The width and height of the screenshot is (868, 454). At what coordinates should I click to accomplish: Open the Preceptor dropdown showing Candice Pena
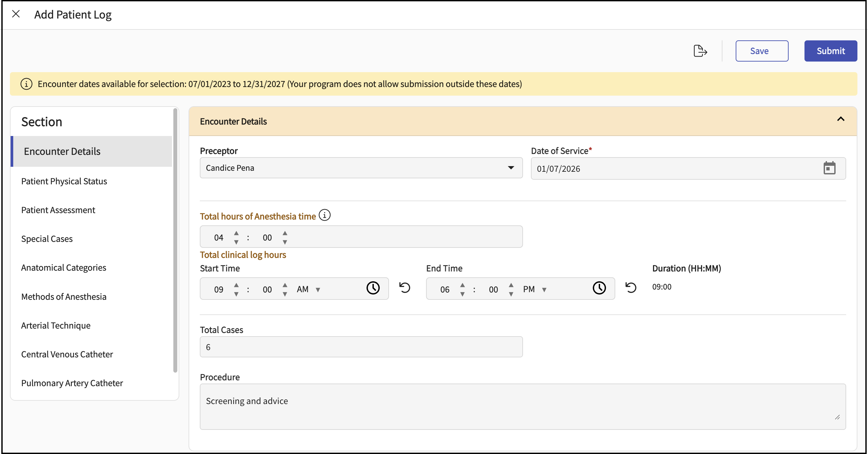[361, 168]
